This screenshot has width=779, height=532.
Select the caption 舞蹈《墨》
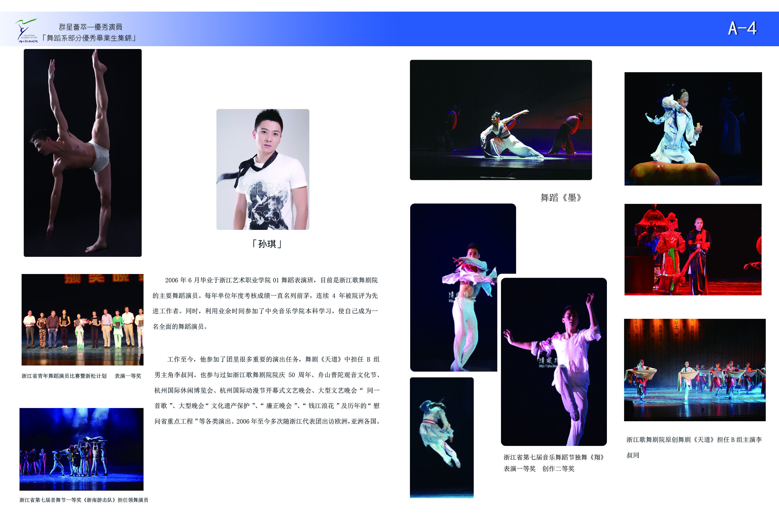coord(561,198)
